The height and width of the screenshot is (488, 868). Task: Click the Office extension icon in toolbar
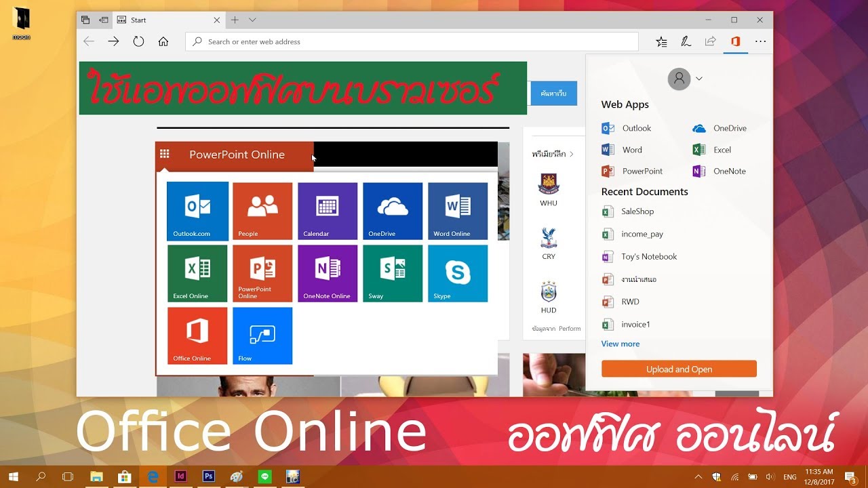coord(735,41)
